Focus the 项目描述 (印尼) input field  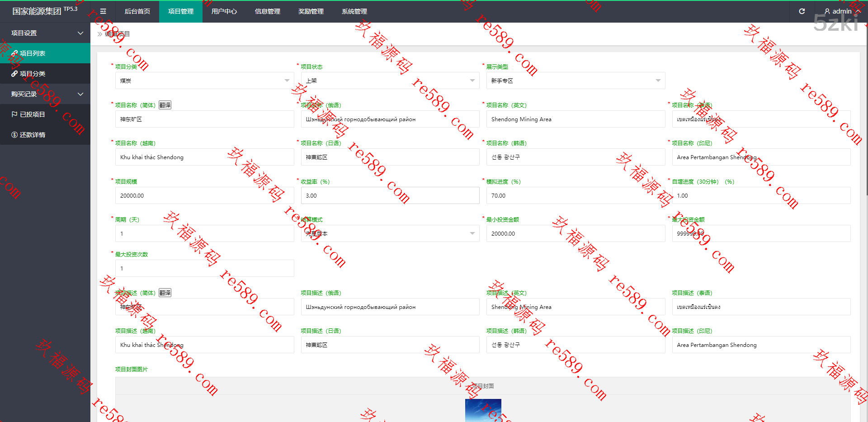coord(761,345)
